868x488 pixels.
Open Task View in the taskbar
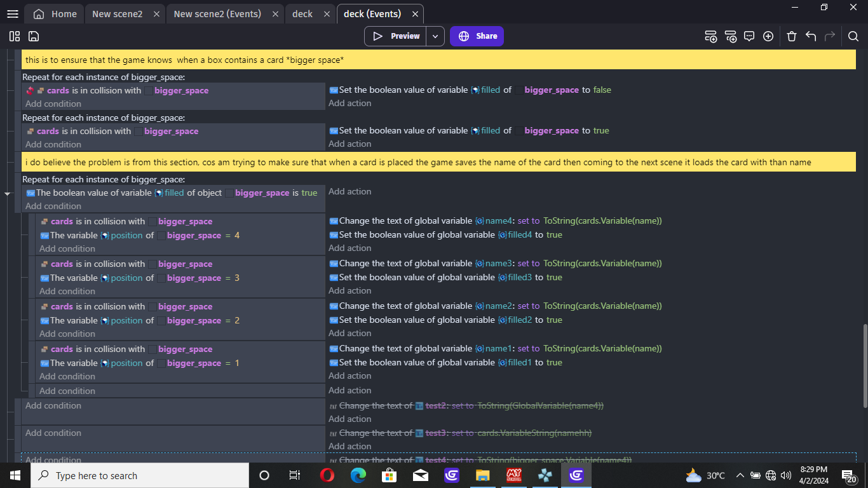(x=295, y=475)
